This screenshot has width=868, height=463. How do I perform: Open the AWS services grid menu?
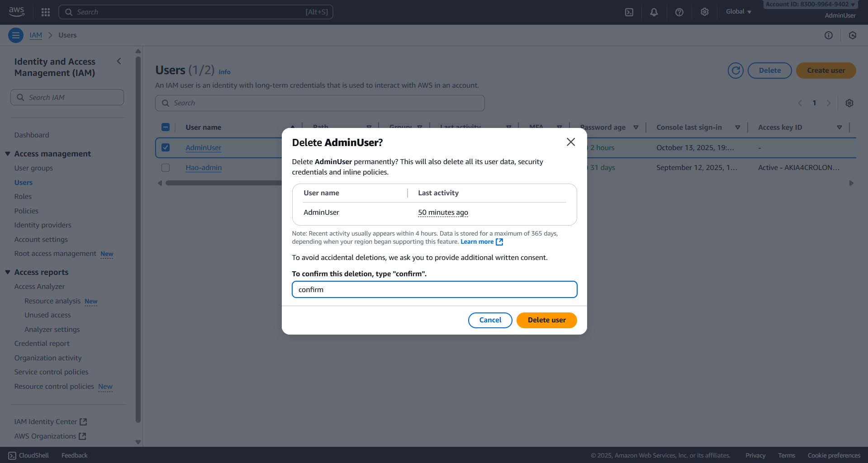coord(46,12)
